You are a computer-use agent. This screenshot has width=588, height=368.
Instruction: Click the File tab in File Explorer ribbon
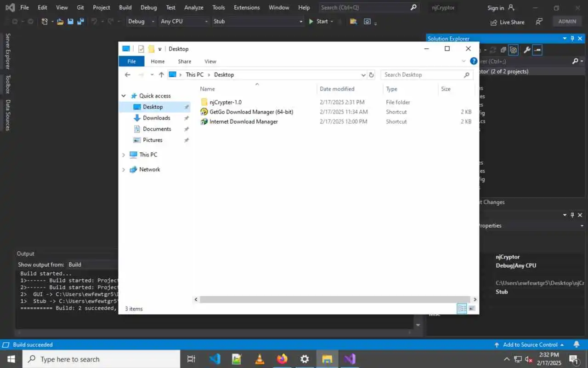131,61
